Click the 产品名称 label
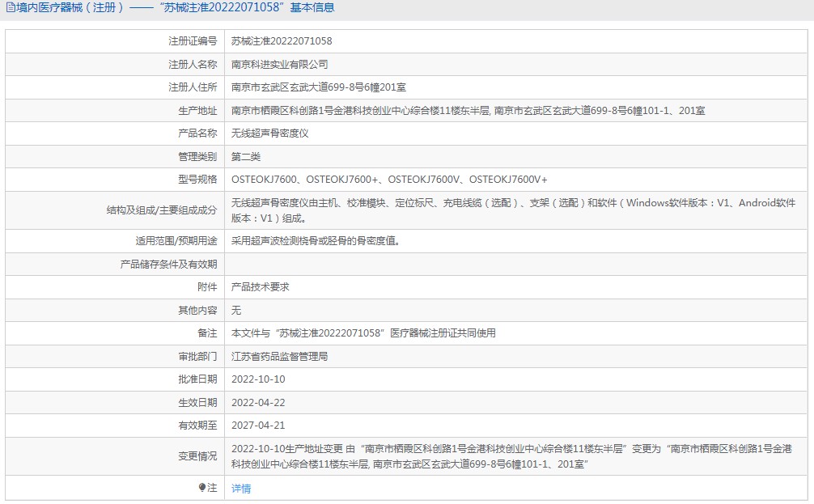Image resolution: width=814 pixels, height=504 pixels. pos(197,133)
